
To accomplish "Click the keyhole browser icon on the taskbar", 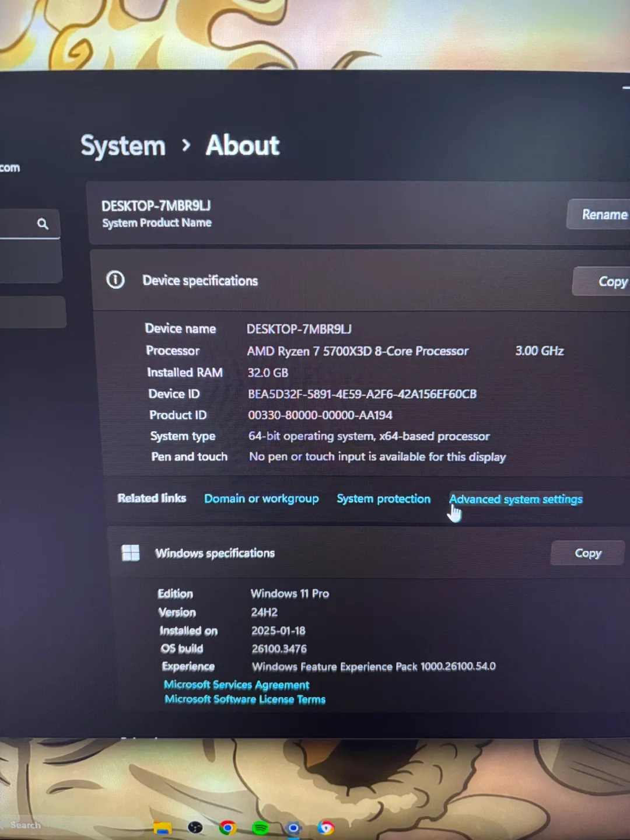I will 325,827.
